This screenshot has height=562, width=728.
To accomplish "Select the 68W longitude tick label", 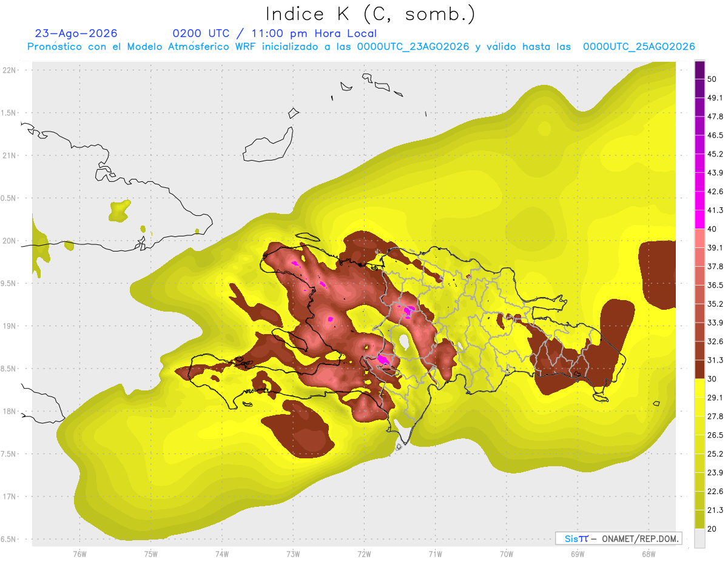I will point(648,554).
